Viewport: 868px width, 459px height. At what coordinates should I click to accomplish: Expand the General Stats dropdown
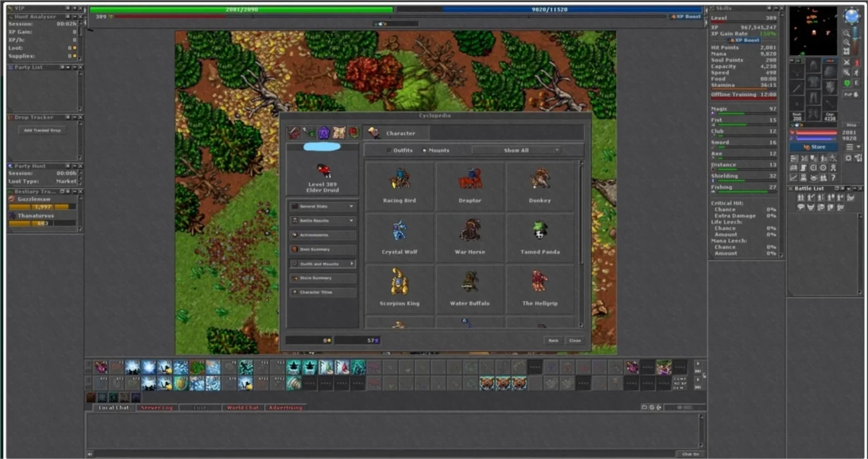point(323,206)
